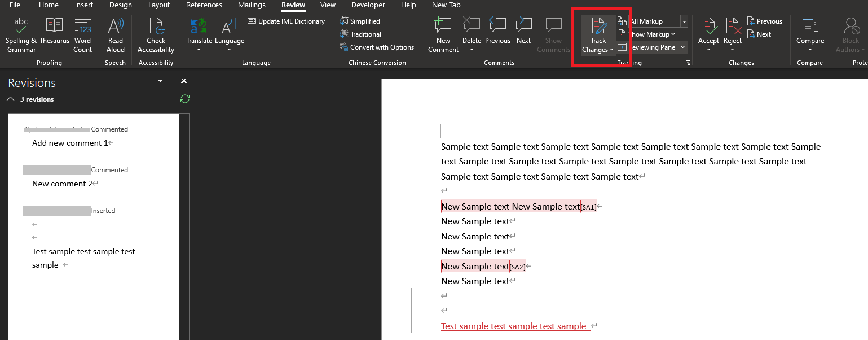
Task: Switch to the Design tab
Action: [120, 5]
